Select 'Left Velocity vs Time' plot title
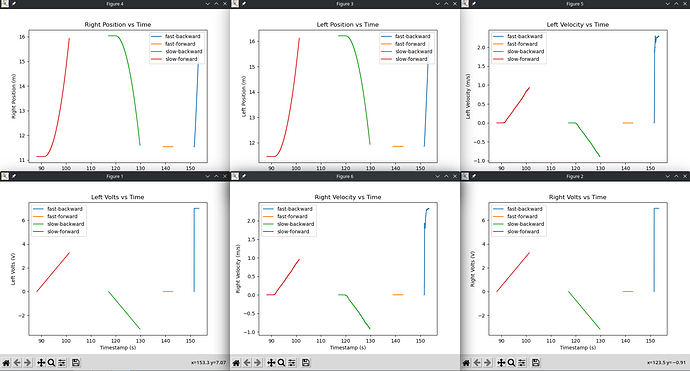 (578, 25)
